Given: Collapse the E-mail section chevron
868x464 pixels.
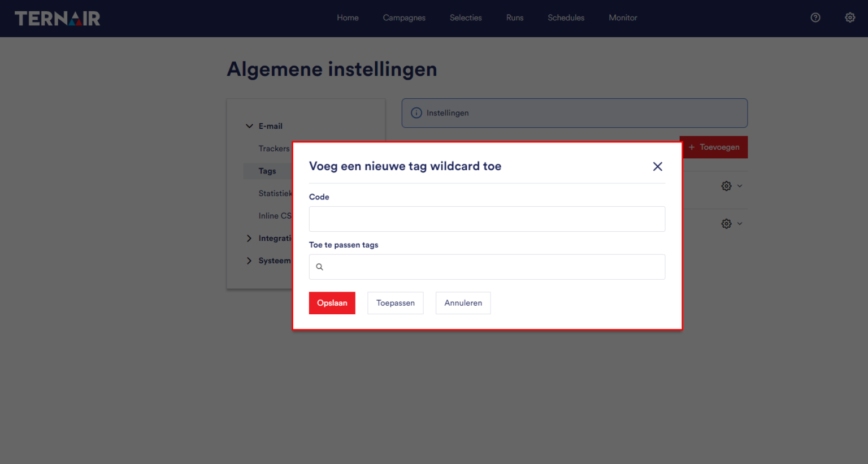Looking at the screenshot, I should [x=249, y=126].
